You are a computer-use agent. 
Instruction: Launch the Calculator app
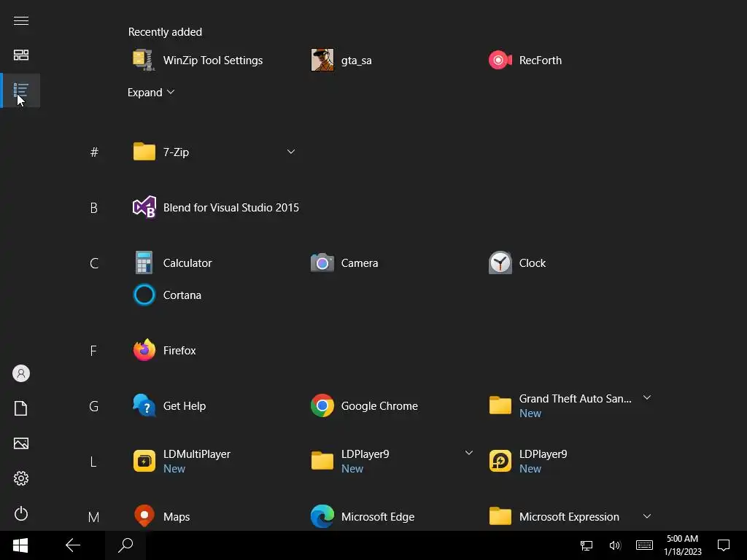(x=172, y=262)
